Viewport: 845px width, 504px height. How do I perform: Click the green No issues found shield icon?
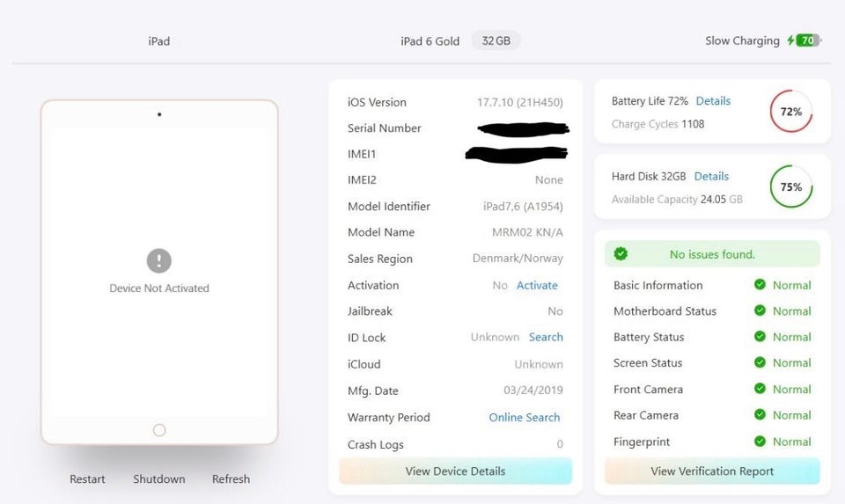(621, 253)
